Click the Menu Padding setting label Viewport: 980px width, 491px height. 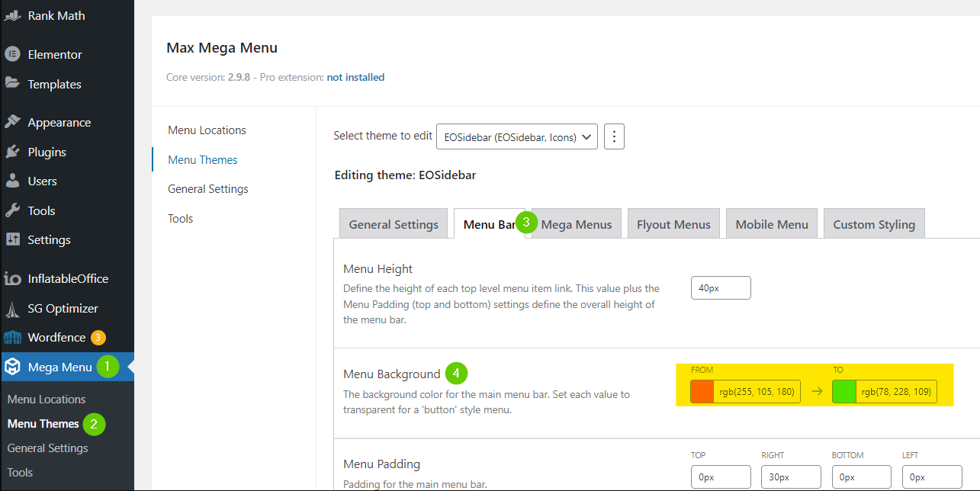(x=381, y=464)
